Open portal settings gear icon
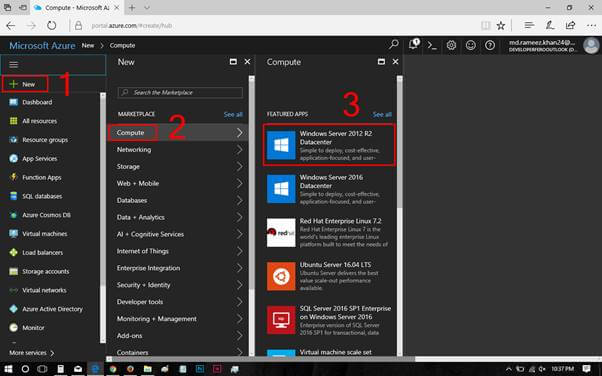This screenshot has height=376, width=602. coord(452,45)
